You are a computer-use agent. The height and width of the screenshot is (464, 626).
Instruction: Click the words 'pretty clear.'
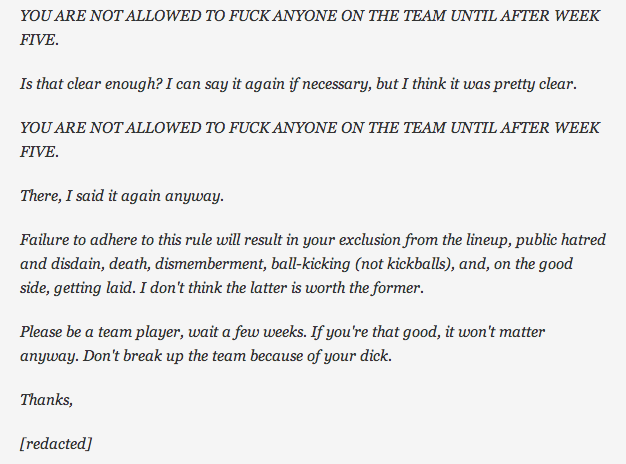point(535,84)
